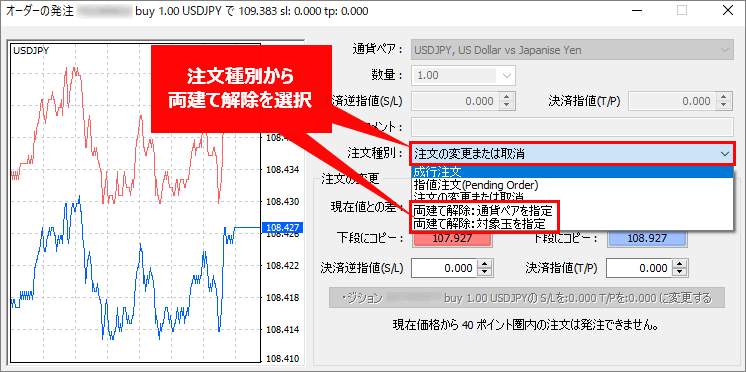This screenshot has height=372, width=746.
Task: Choose 指値注文(Pending Order) in the list
Action: [571, 184]
